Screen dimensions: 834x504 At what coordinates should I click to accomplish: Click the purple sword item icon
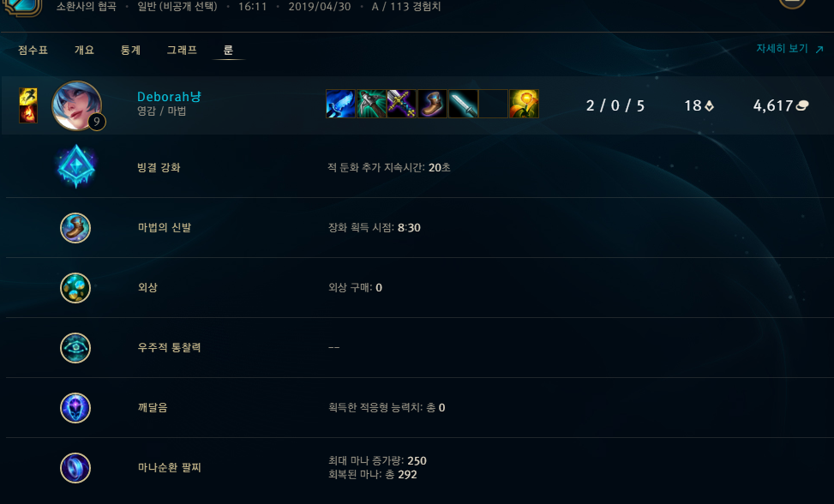pos(402,104)
